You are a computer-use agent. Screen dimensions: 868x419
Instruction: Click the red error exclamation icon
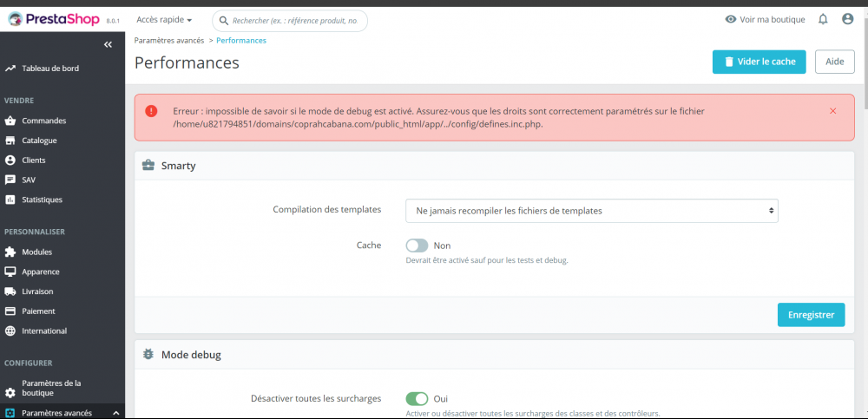(x=151, y=111)
